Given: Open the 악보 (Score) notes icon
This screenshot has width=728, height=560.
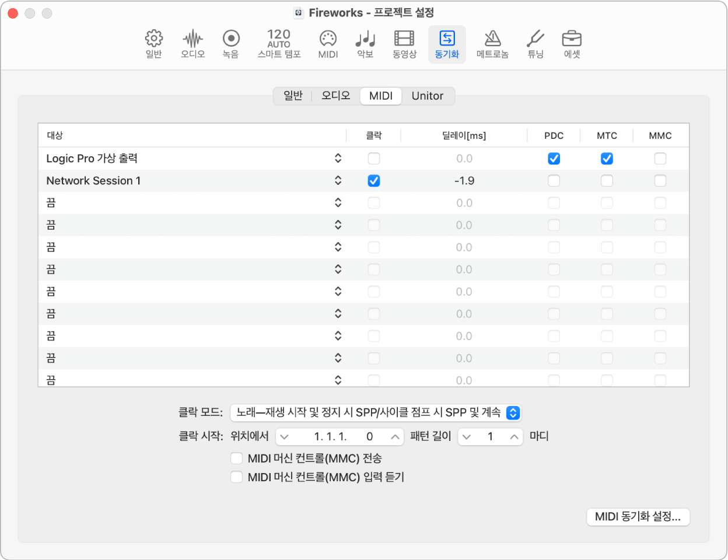Looking at the screenshot, I should pos(365,44).
